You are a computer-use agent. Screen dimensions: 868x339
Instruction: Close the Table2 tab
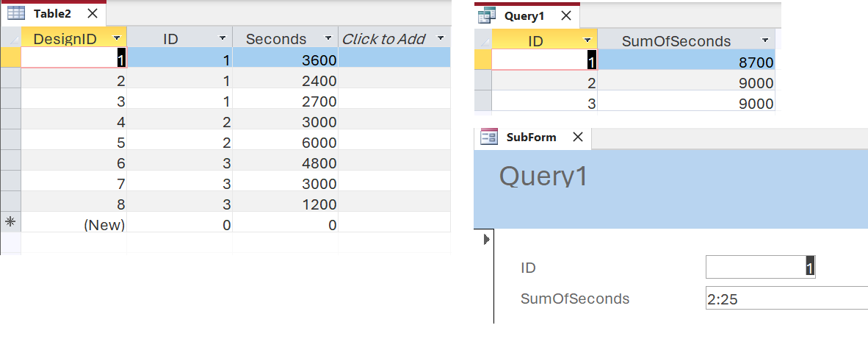(x=93, y=14)
